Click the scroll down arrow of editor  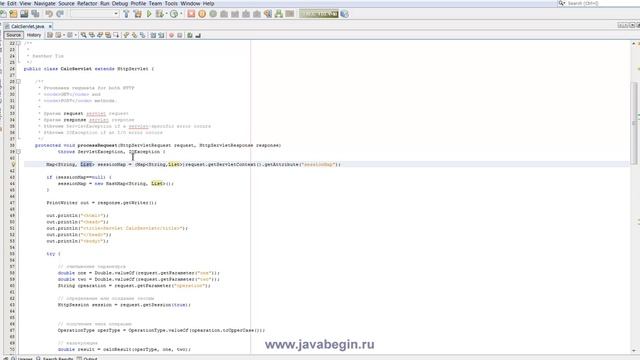tap(633, 351)
